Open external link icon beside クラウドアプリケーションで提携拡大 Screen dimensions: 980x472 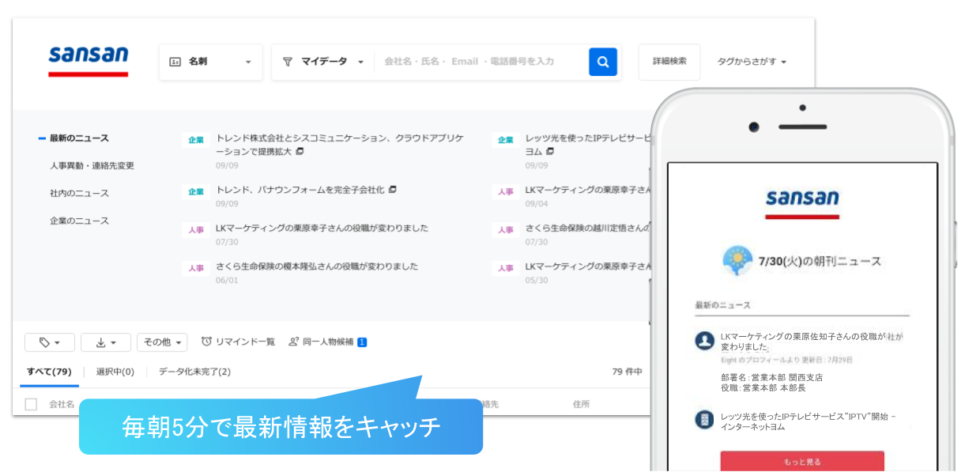pyautogui.click(x=300, y=151)
